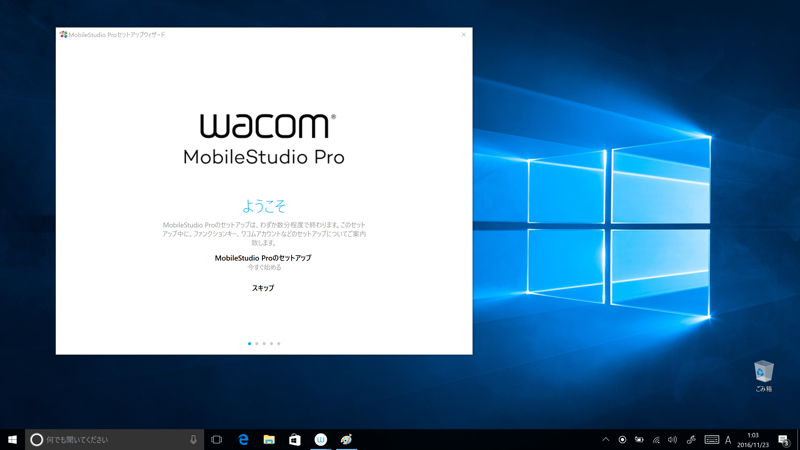The width and height of the screenshot is (800, 450).
Task: Open the Wi-Fi network tray icon
Action: [656, 439]
